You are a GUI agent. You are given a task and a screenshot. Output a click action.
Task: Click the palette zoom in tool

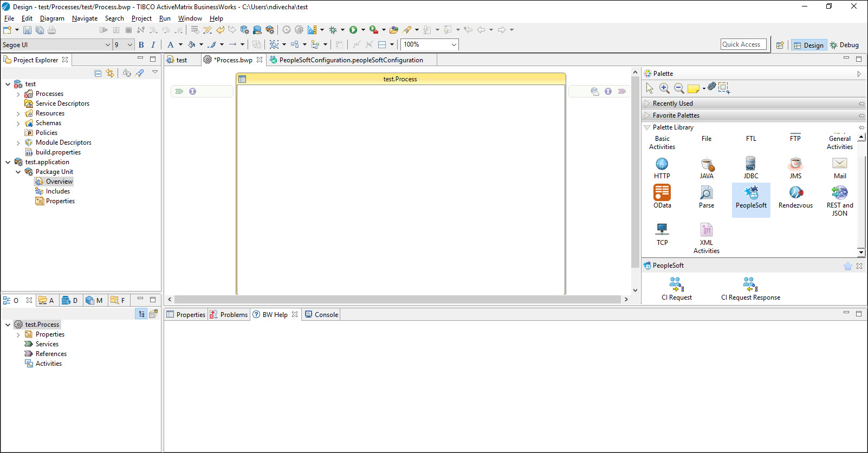(664, 88)
